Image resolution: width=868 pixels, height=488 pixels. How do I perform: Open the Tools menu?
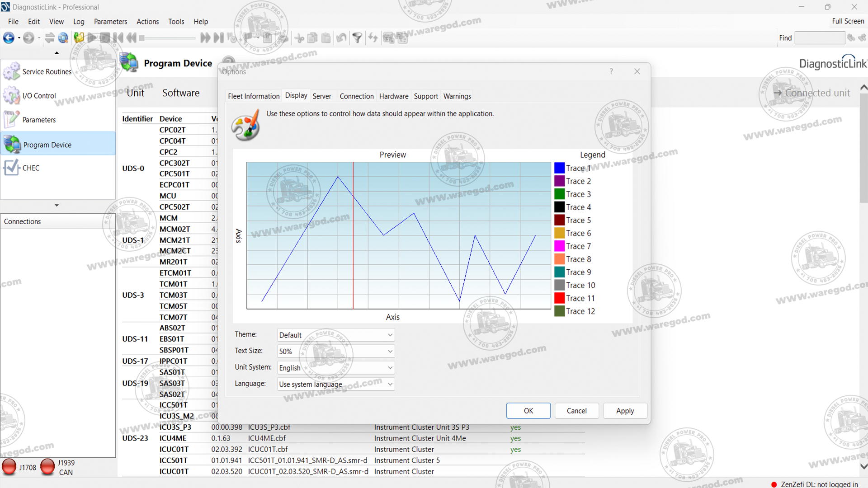176,22
